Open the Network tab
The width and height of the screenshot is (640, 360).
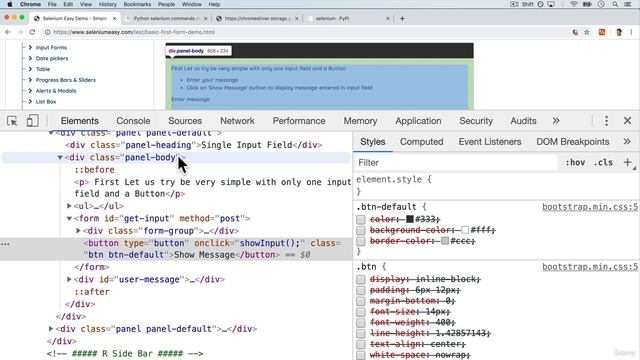(237, 121)
